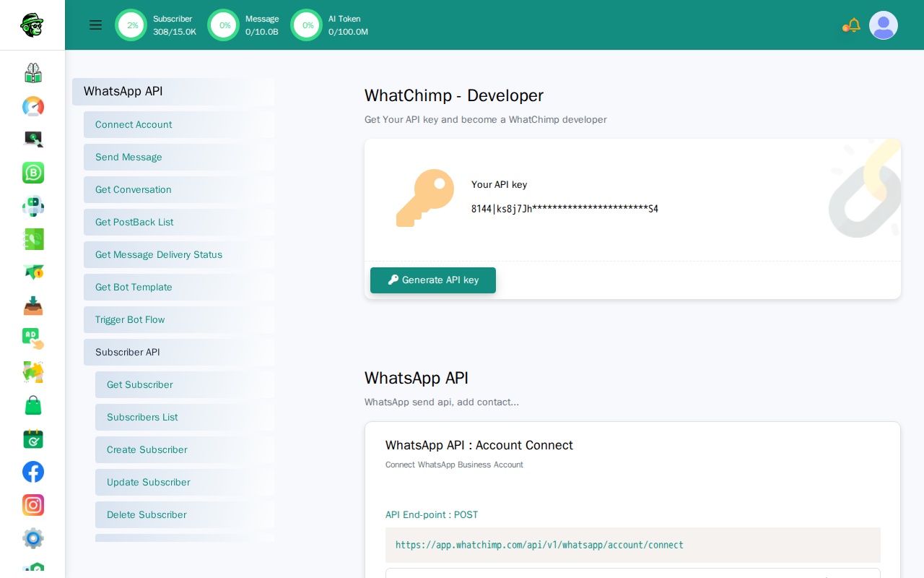Click the Generate API key button
The image size is (924, 578).
(x=433, y=280)
